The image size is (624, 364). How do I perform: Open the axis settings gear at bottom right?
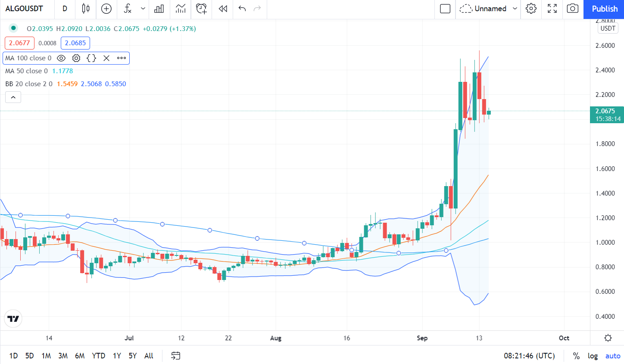point(608,338)
